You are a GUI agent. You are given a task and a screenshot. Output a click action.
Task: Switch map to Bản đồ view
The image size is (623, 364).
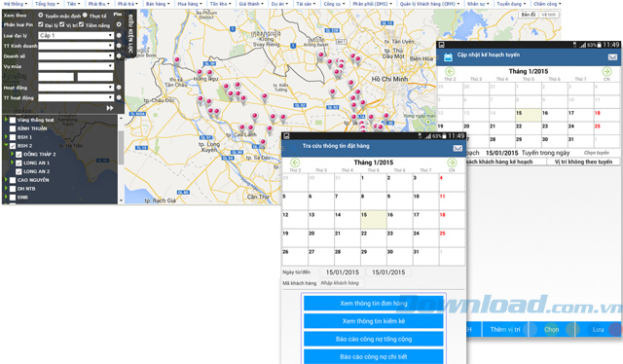click(x=529, y=15)
